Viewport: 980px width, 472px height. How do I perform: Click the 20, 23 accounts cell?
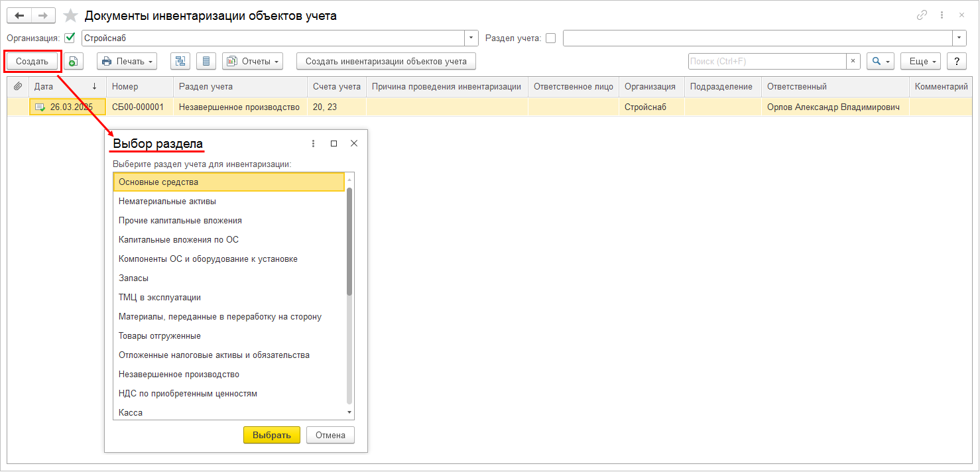[337, 107]
